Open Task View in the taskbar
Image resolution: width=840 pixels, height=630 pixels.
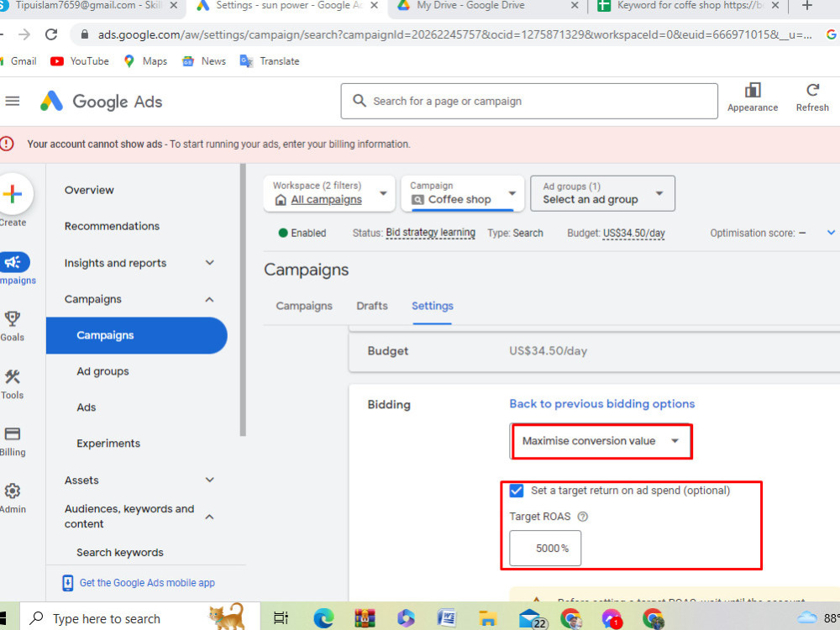click(281, 618)
